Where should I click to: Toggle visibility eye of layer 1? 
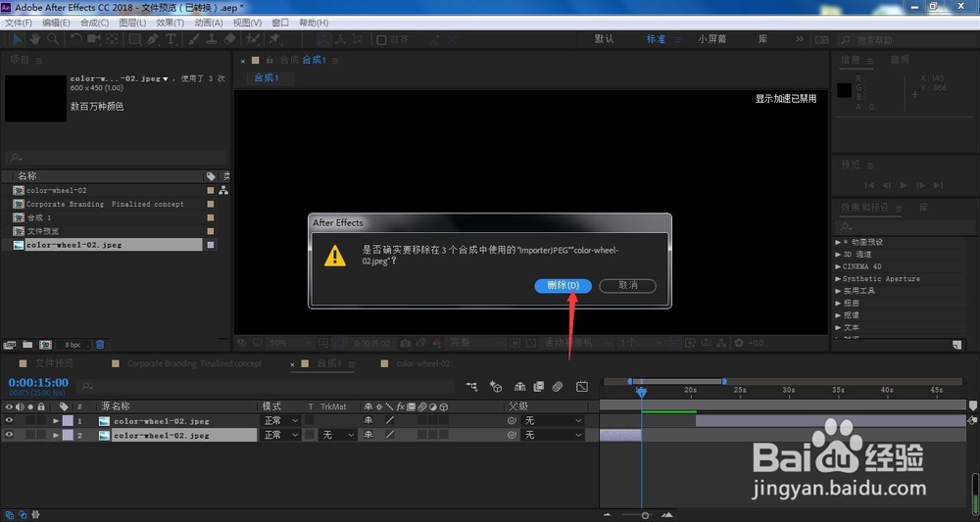(9, 420)
